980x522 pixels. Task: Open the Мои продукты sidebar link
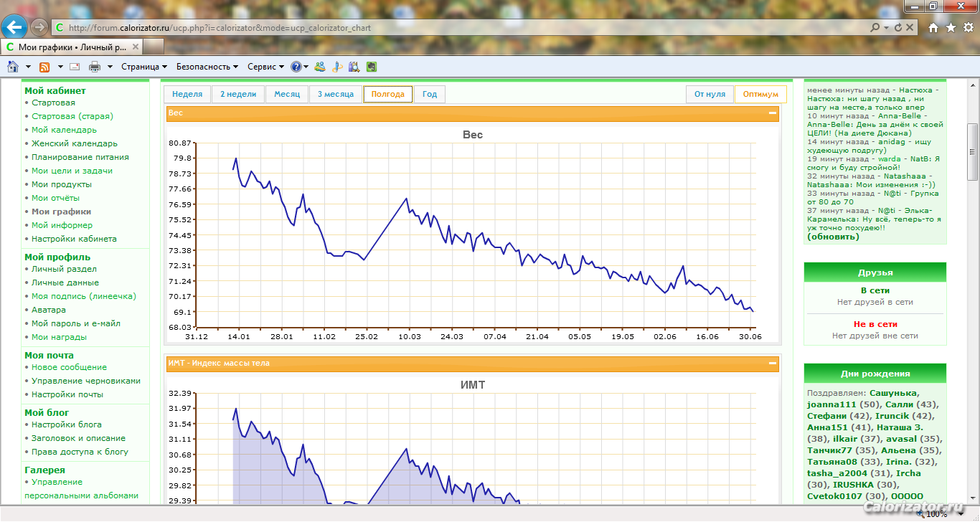pyautogui.click(x=62, y=184)
